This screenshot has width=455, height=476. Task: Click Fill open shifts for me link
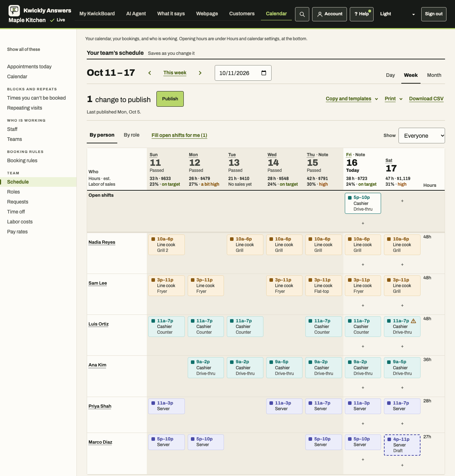(180, 135)
